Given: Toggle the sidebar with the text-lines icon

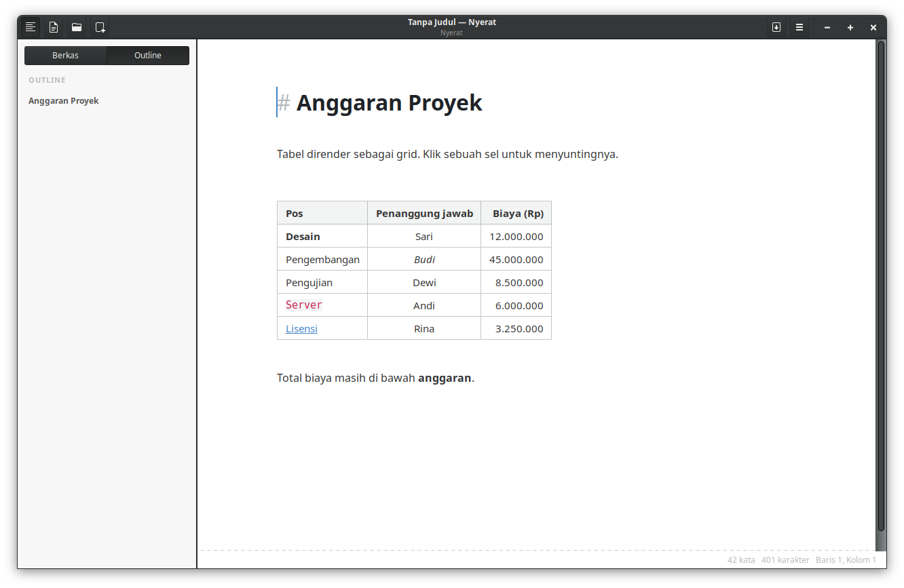Looking at the screenshot, I should tap(31, 27).
